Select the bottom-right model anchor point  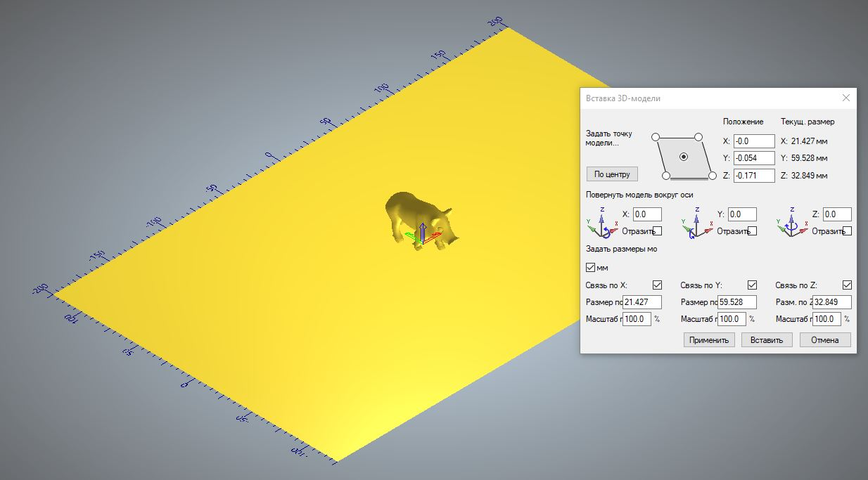pos(712,176)
